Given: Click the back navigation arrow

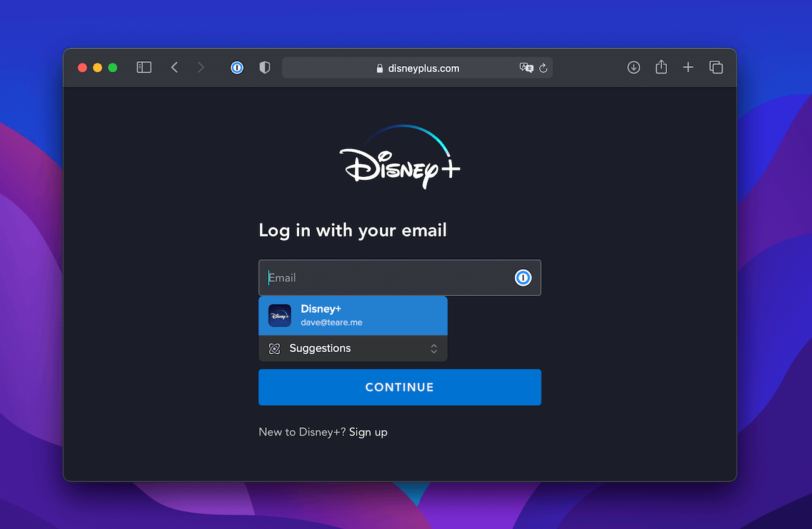Looking at the screenshot, I should click(174, 67).
